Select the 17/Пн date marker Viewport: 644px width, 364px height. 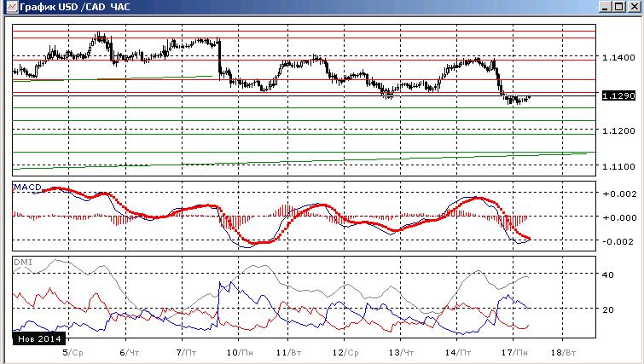point(515,353)
